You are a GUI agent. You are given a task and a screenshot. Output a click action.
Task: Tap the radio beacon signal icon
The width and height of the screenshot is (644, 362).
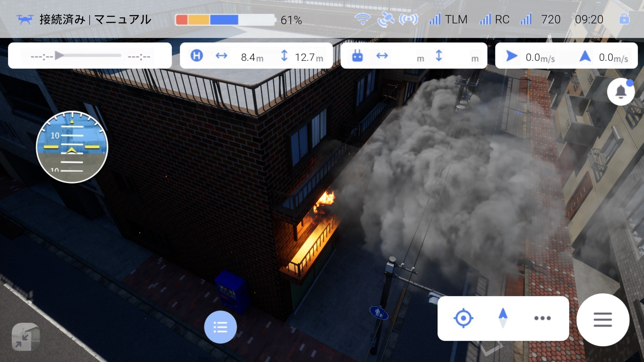click(x=408, y=19)
